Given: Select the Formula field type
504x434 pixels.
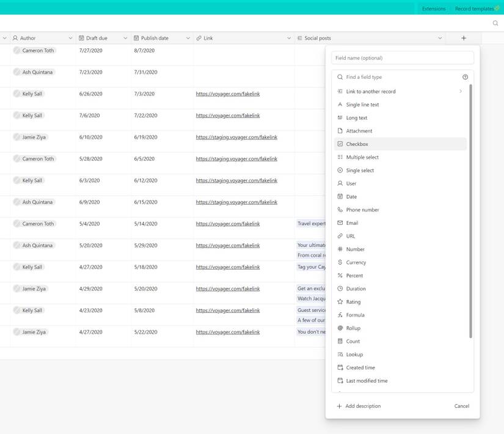Looking at the screenshot, I should coord(356,315).
